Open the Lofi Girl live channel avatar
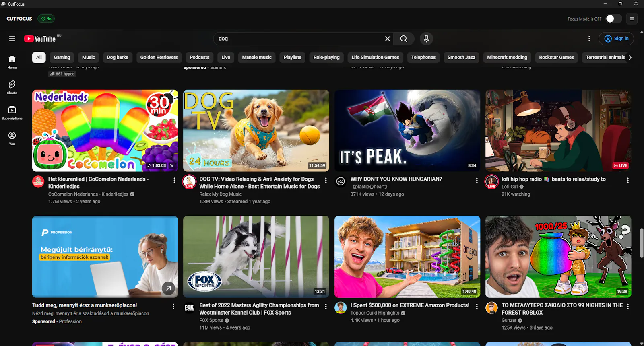The height and width of the screenshot is (346, 644). pyautogui.click(x=491, y=181)
